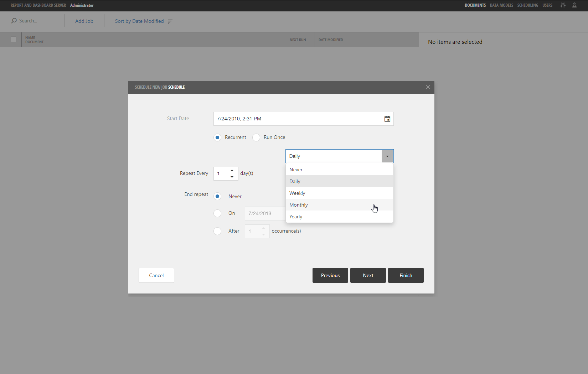
Task: Click the Finish button
Action: 406,275
